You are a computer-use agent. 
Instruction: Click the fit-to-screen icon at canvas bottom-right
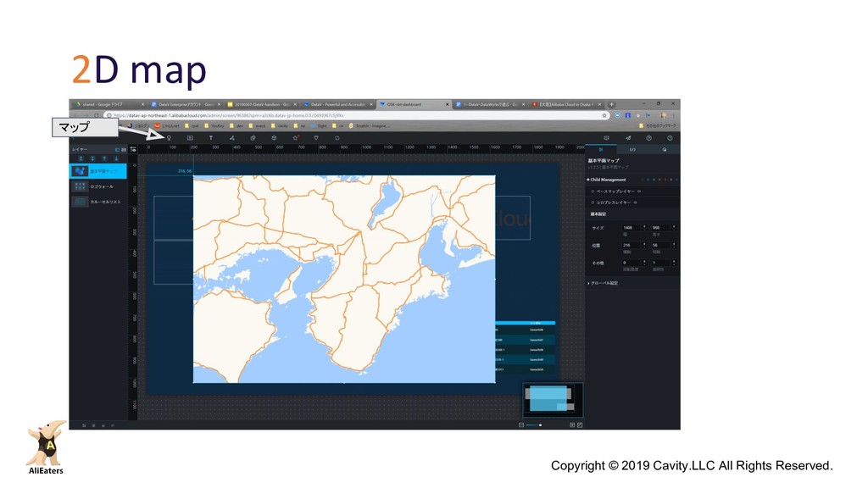580,425
